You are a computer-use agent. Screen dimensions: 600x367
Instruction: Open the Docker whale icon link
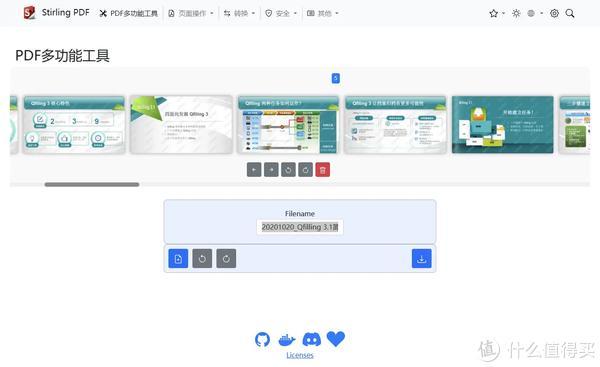tap(287, 339)
